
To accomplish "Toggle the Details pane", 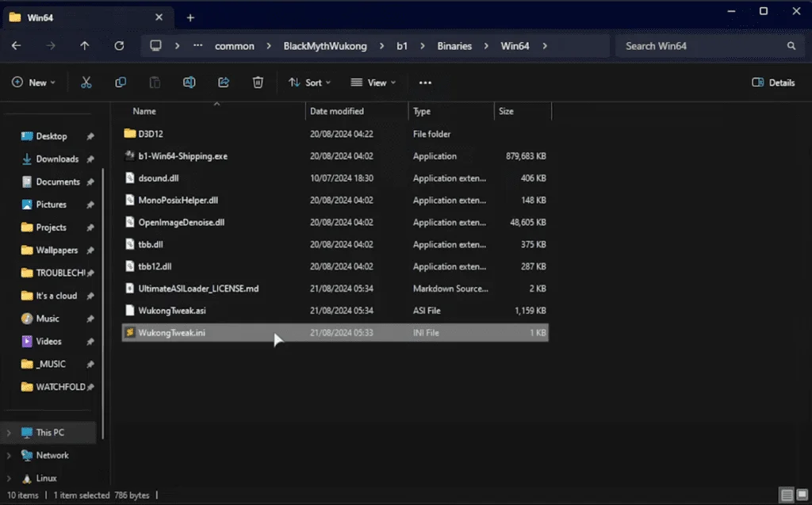I will click(773, 82).
